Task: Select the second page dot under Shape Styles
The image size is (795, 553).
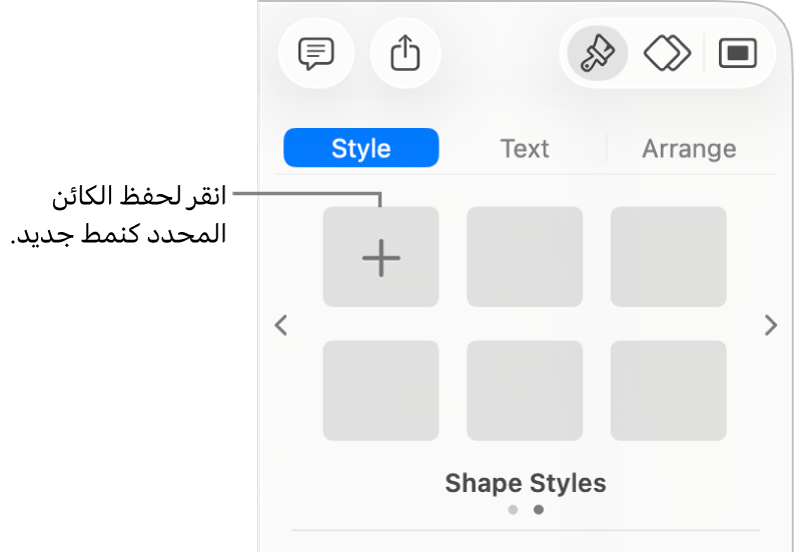Action: pos(538,509)
